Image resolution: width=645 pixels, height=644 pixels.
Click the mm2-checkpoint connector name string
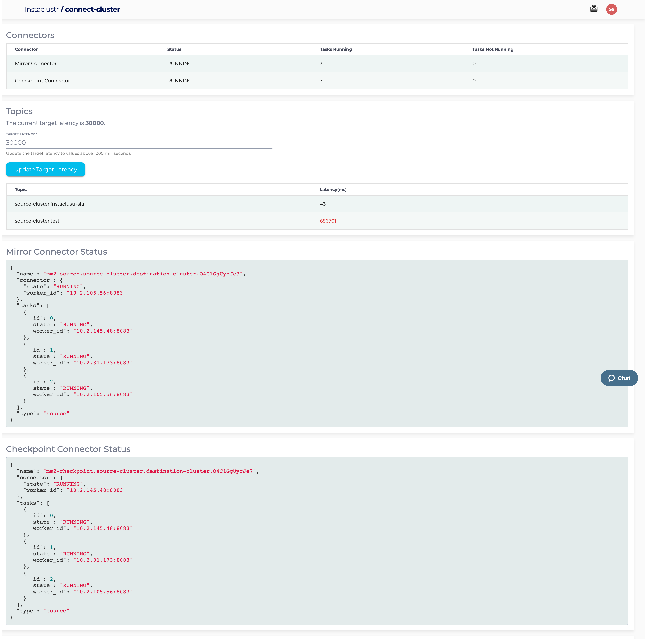point(150,471)
